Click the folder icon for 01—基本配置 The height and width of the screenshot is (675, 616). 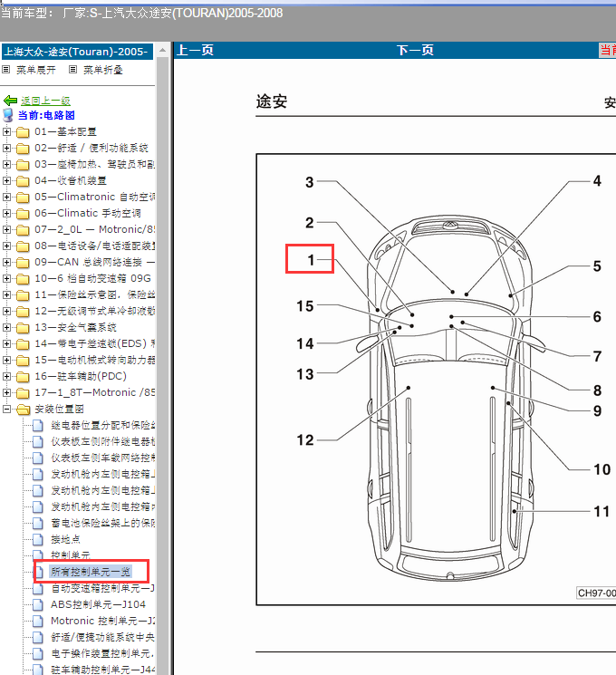pyautogui.click(x=23, y=131)
